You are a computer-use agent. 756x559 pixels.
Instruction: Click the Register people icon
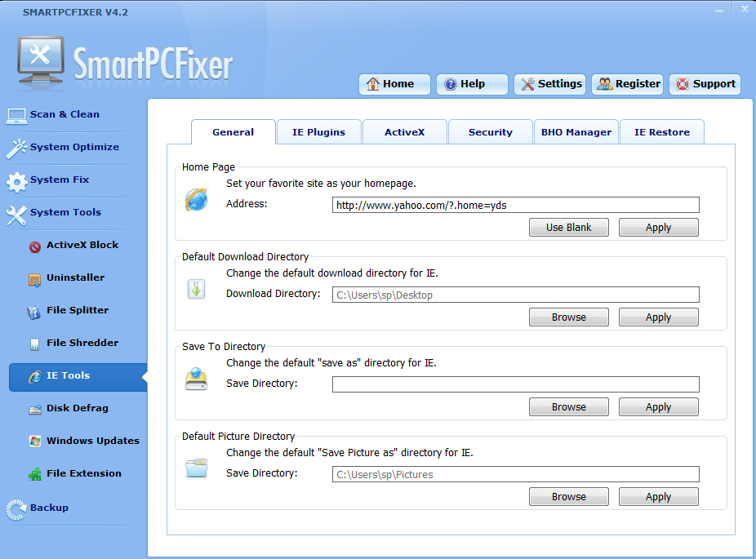(605, 84)
